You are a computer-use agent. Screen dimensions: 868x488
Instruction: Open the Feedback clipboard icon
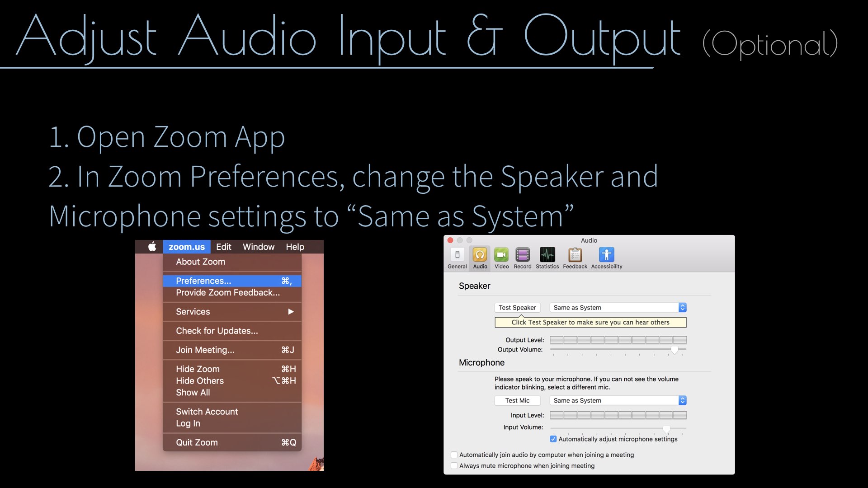tap(575, 255)
